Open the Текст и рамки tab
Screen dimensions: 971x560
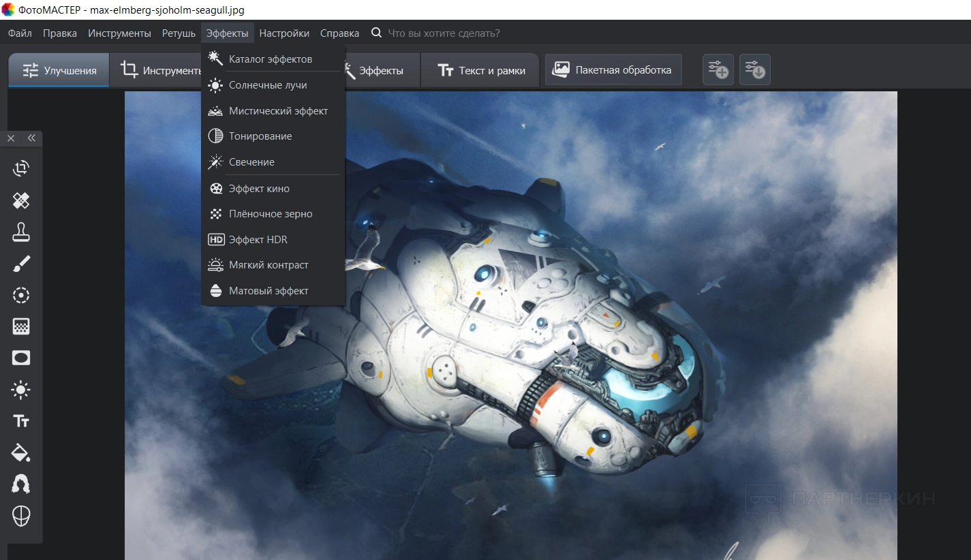click(x=481, y=70)
